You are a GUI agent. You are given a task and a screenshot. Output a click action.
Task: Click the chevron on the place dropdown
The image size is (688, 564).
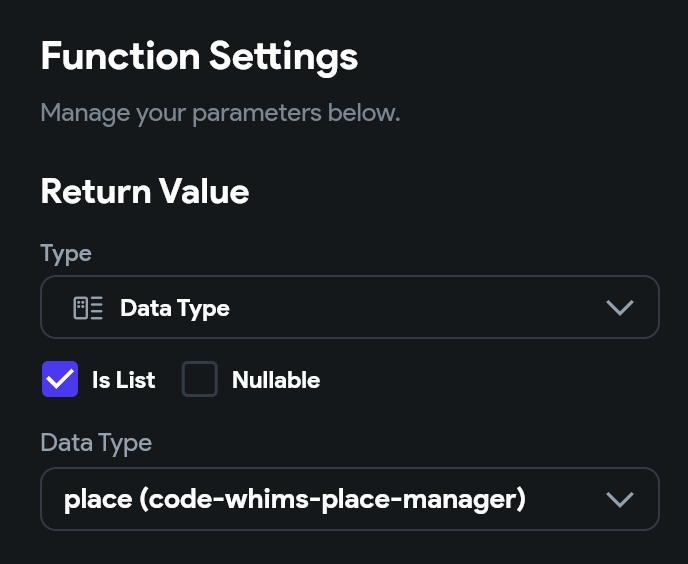point(620,499)
